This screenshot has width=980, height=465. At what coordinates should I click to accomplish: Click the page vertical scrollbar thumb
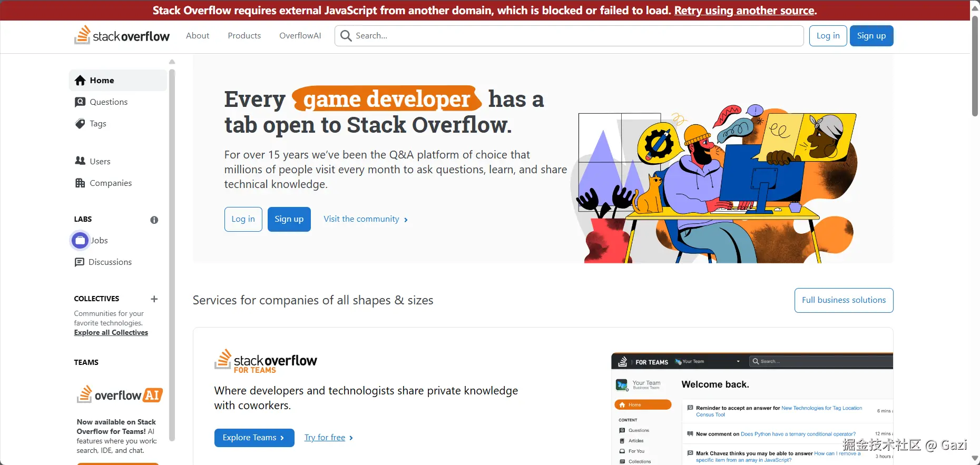[x=975, y=66]
